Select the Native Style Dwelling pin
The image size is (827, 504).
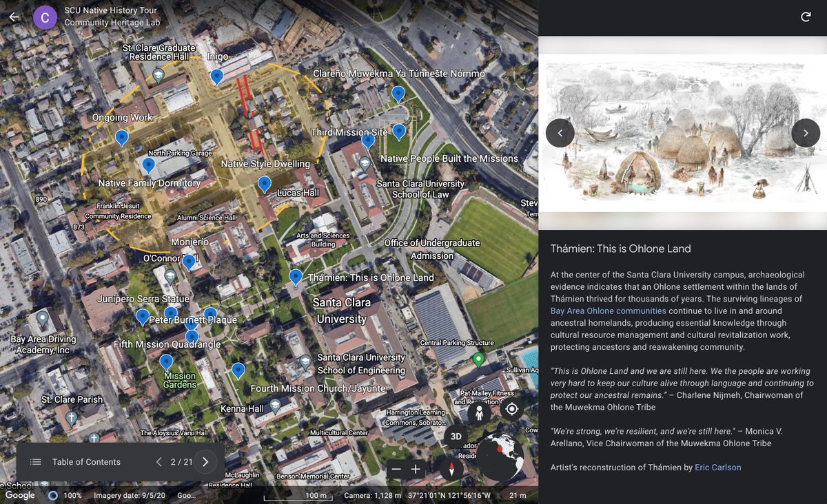(x=264, y=184)
